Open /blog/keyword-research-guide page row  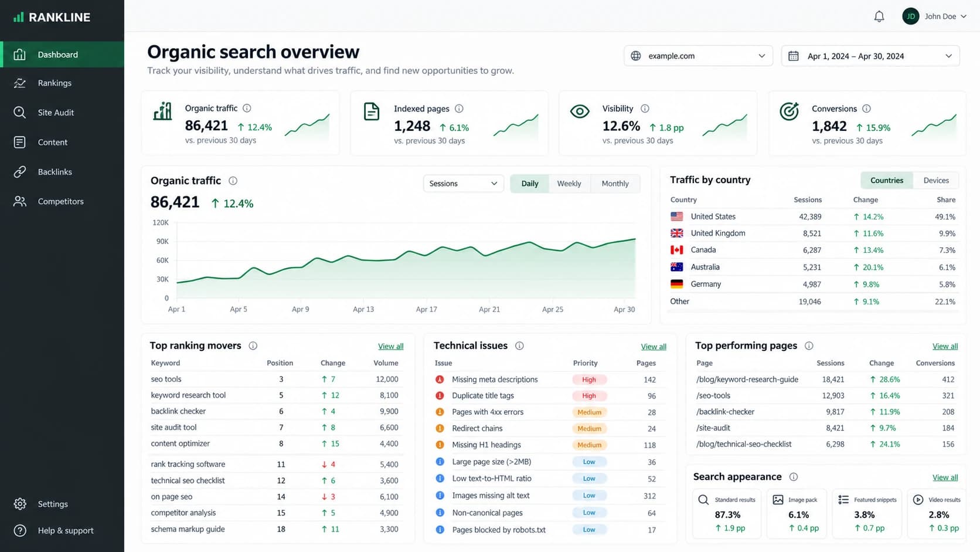825,380
